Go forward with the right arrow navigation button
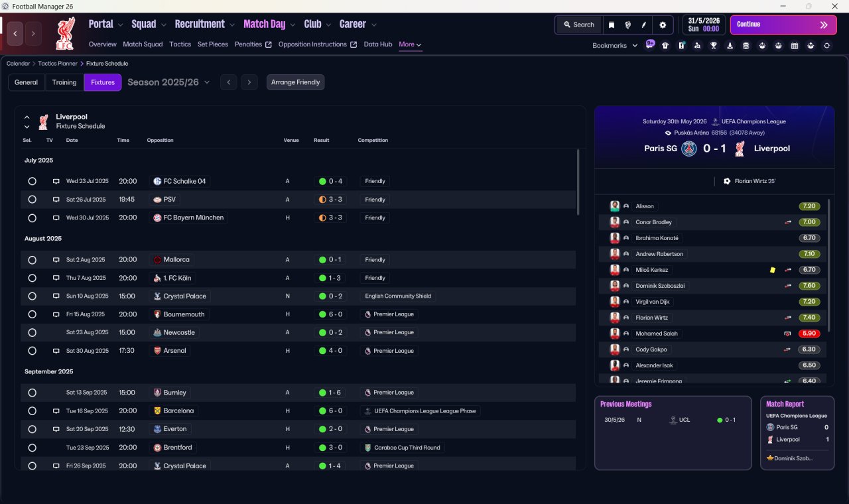This screenshot has height=504, width=849. 33,32
